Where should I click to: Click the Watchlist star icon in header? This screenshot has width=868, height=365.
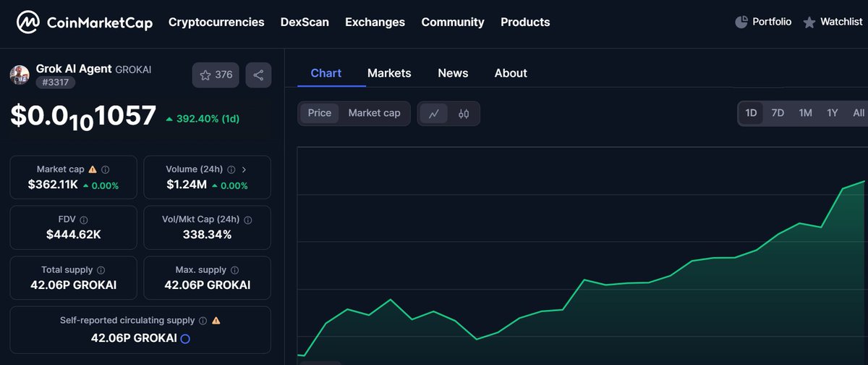pos(809,22)
